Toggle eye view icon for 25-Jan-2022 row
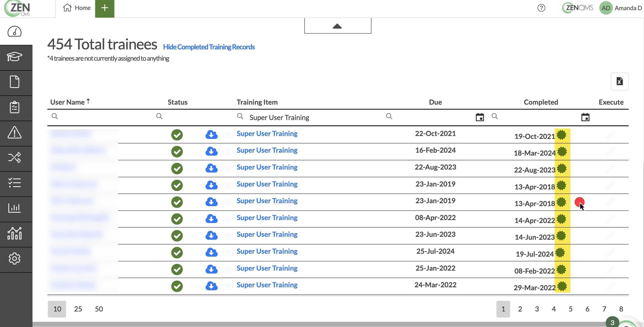 (x=227, y=269)
